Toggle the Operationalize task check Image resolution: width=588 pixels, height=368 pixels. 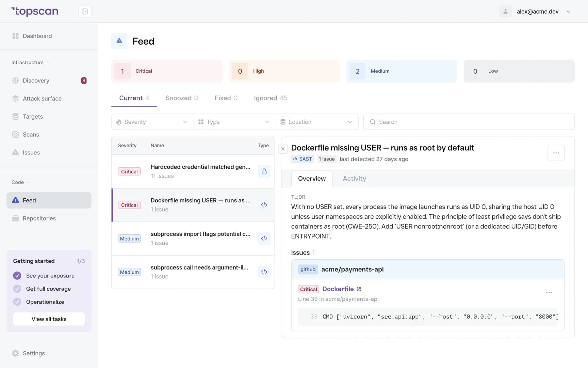[17, 302]
